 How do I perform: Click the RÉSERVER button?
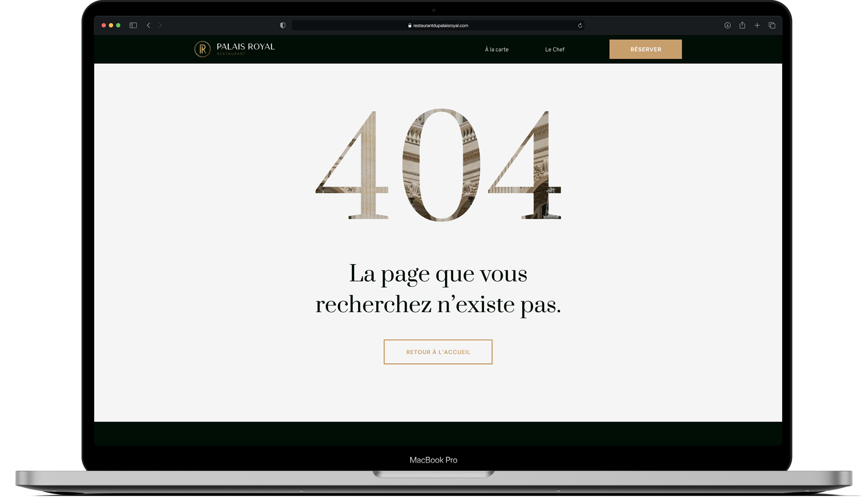645,49
